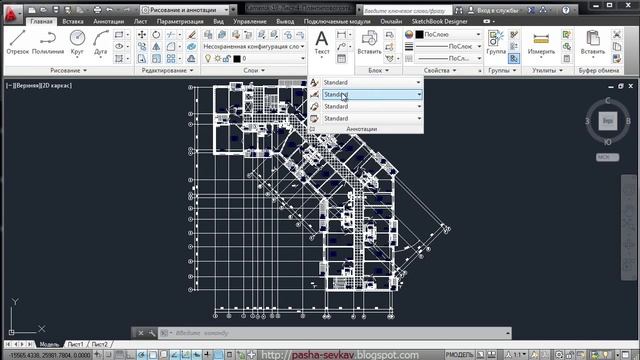
Task: Click the МСК coordinate system button
Action: pos(607,157)
